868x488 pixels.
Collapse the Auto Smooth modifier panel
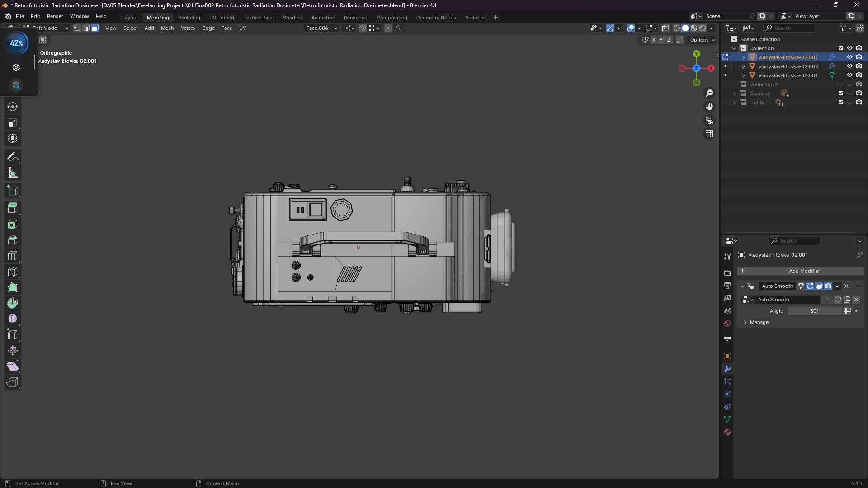coord(742,286)
